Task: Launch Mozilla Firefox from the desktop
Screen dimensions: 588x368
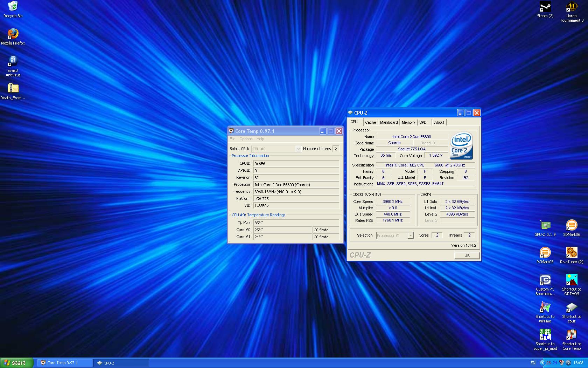Action: tap(13, 36)
